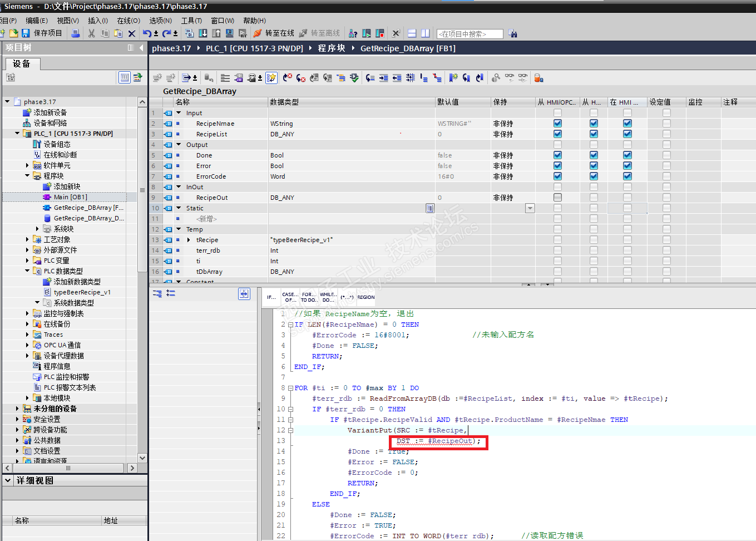Open the retain dropdown in Static row
The width and height of the screenshot is (756, 541).
coord(530,208)
